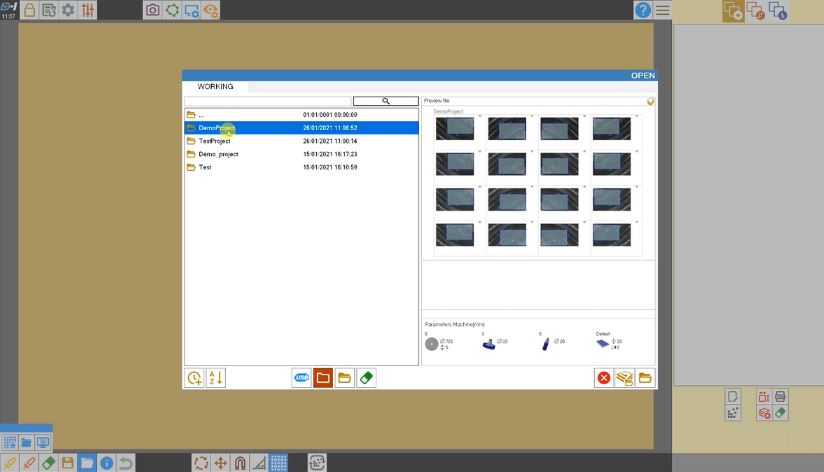Click the blue router tool parameter icon

489,344
